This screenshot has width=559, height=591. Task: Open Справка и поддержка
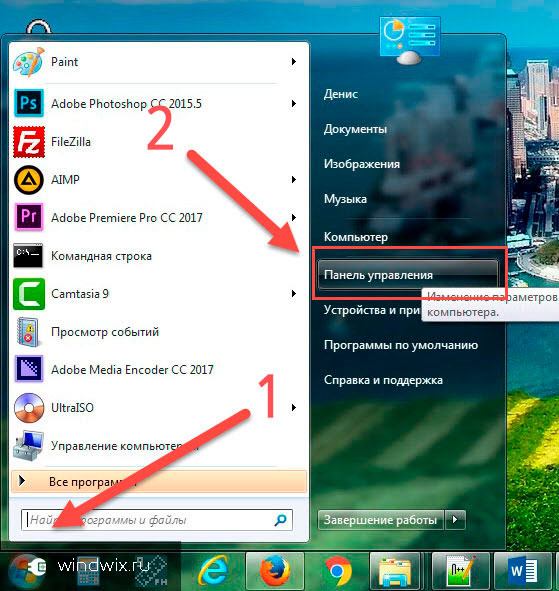[383, 380]
